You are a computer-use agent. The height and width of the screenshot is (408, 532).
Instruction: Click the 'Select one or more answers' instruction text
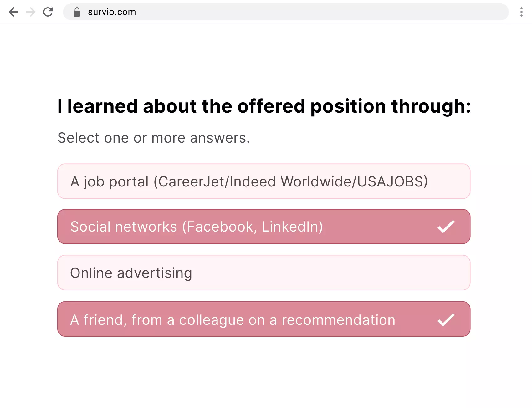[x=154, y=138]
